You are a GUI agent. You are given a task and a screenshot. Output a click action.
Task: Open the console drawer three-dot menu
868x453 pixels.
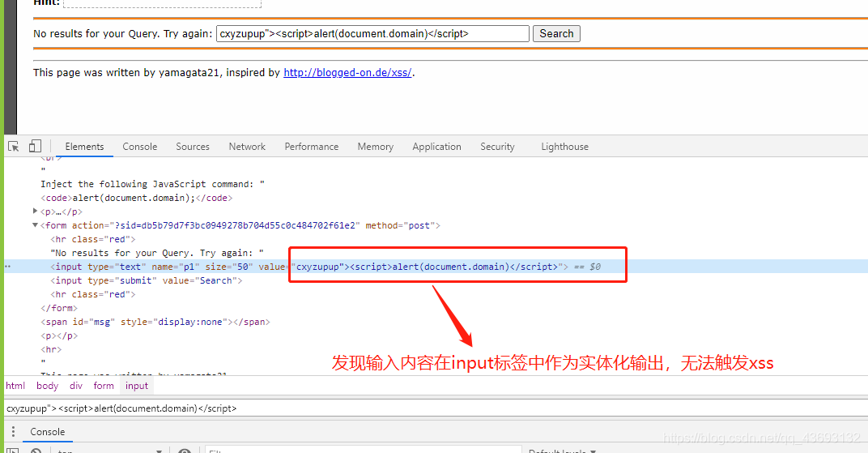pyautogui.click(x=13, y=431)
